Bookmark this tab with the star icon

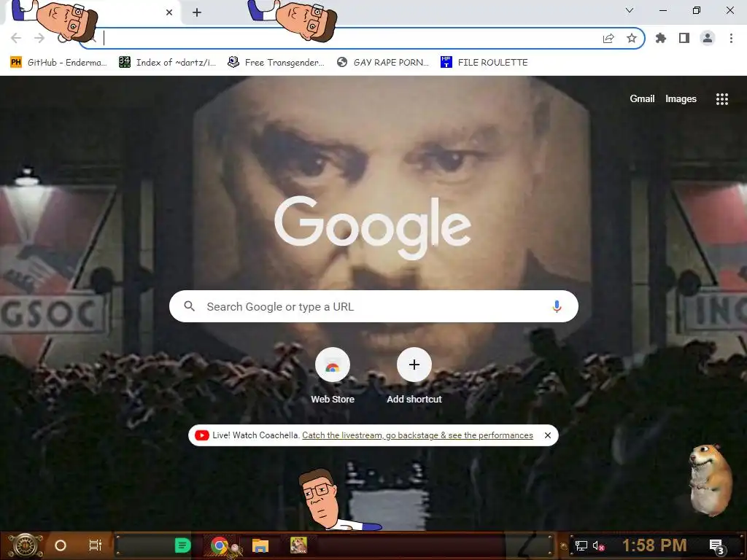(x=632, y=38)
